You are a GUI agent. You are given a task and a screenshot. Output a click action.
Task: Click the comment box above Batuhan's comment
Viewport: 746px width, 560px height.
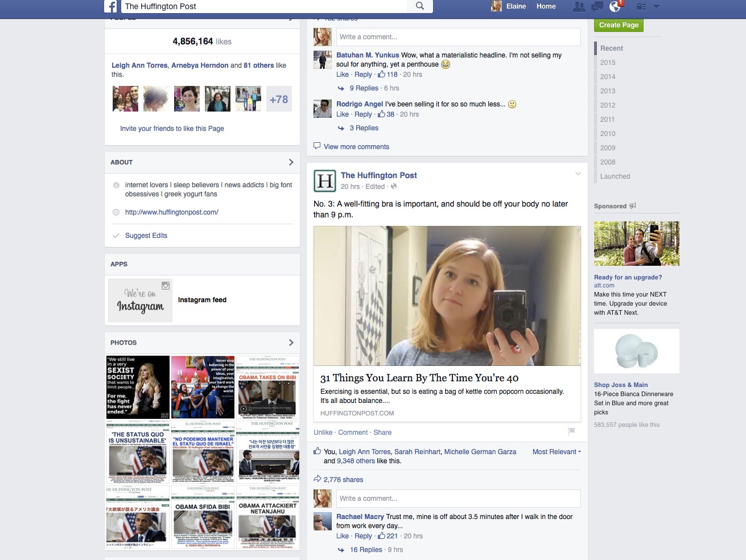click(x=458, y=37)
